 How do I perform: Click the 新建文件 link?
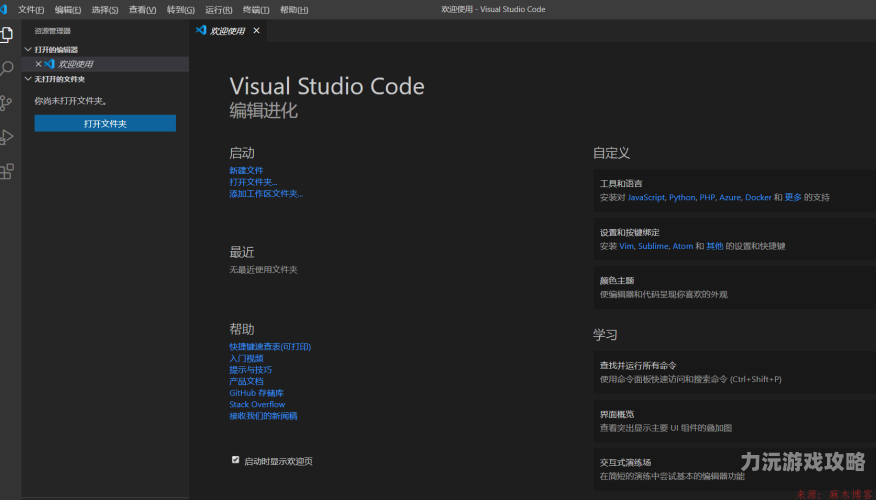pyautogui.click(x=246, y=170)
